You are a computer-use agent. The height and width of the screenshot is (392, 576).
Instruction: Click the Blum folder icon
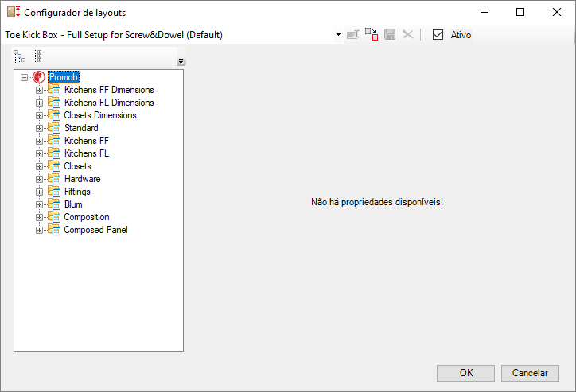[54, 204]
